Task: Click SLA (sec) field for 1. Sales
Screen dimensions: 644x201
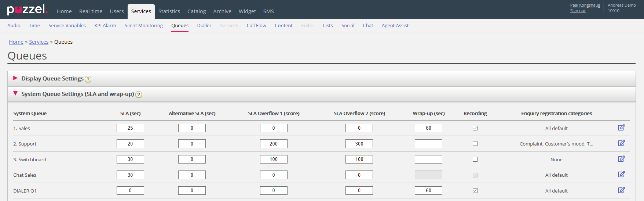Action: pyautogui.click(x=130, y=128)
